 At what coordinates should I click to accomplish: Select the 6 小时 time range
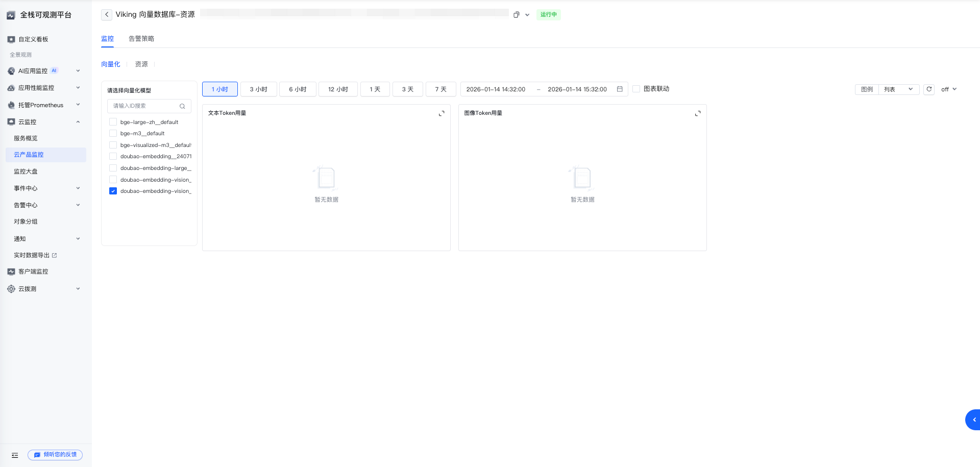298,89
